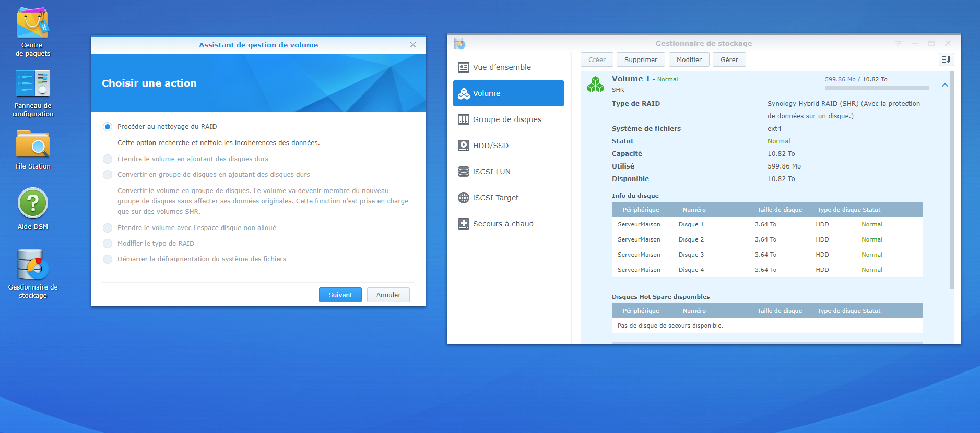Select the Disque 3 row in disk info
Image resolution: width=980 pixels, height=433 pixels.
[x=768, y=255]
